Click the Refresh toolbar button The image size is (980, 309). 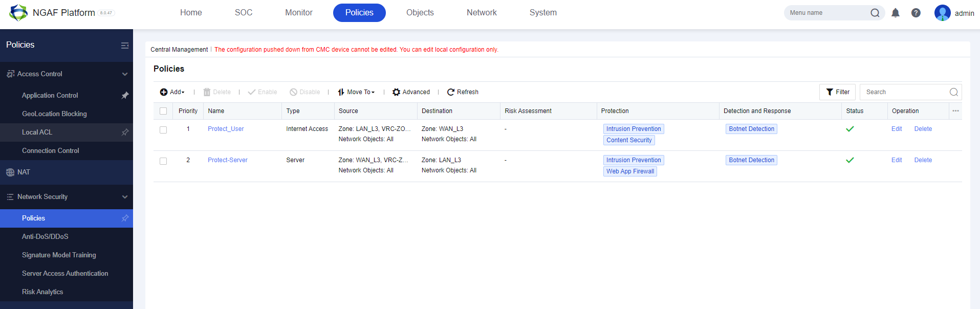click(463, 92)
